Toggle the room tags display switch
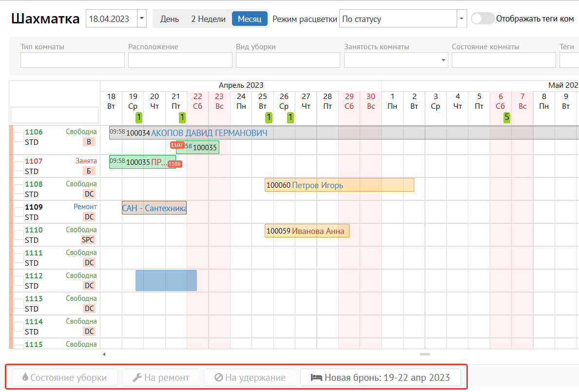Viewport: 579px width, 392px height. pos(482,19)
